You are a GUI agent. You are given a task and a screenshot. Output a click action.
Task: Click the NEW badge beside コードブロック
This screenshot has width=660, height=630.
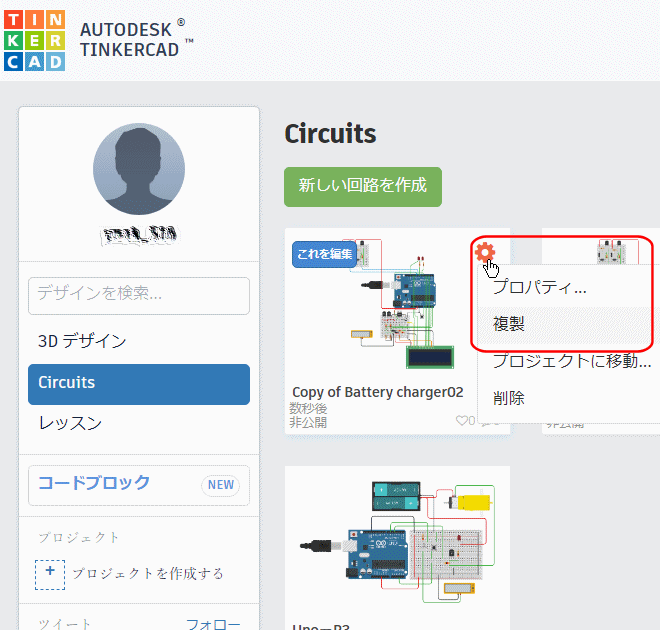pyautogui.click(x=221, y=485)
